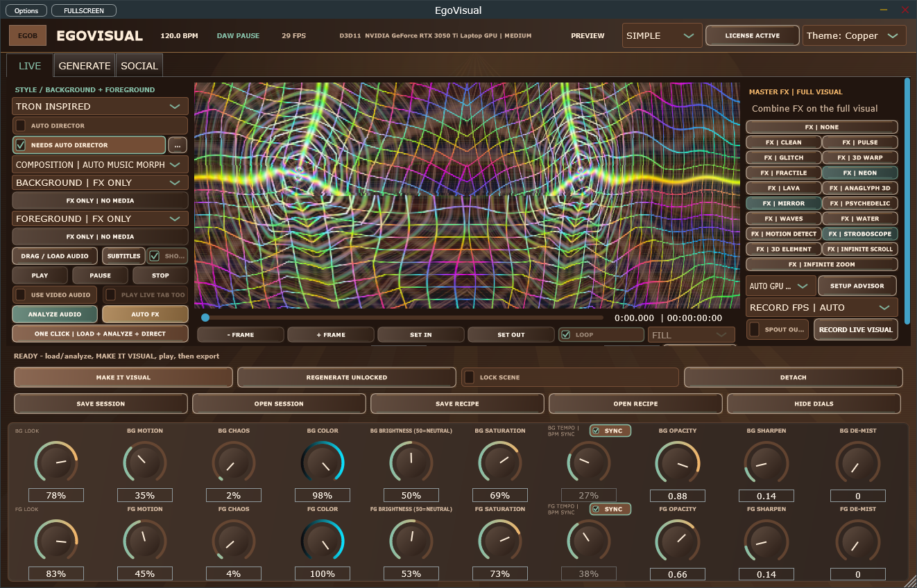Open the TRON INSPIRED style dropdown
Screen dimensions: 917x588
(x=100, y=106)
